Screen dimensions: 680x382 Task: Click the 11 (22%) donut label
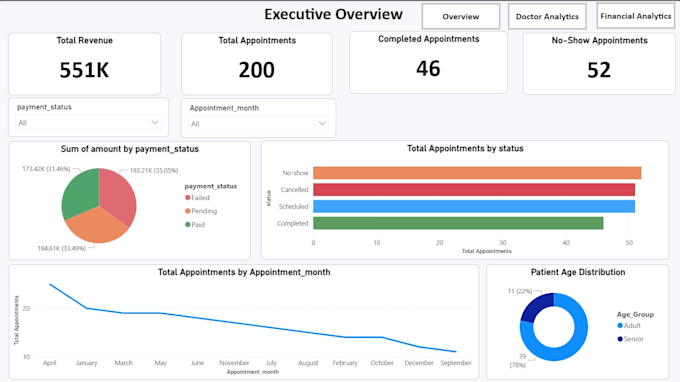click(520, 291)
